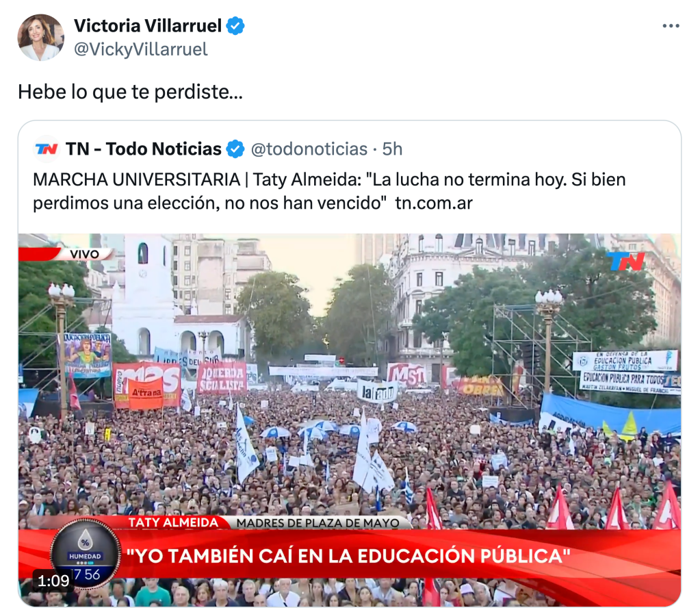Click the TN watermark logo in video
This screenshot has height=608, width=700.
coord(627,262)
